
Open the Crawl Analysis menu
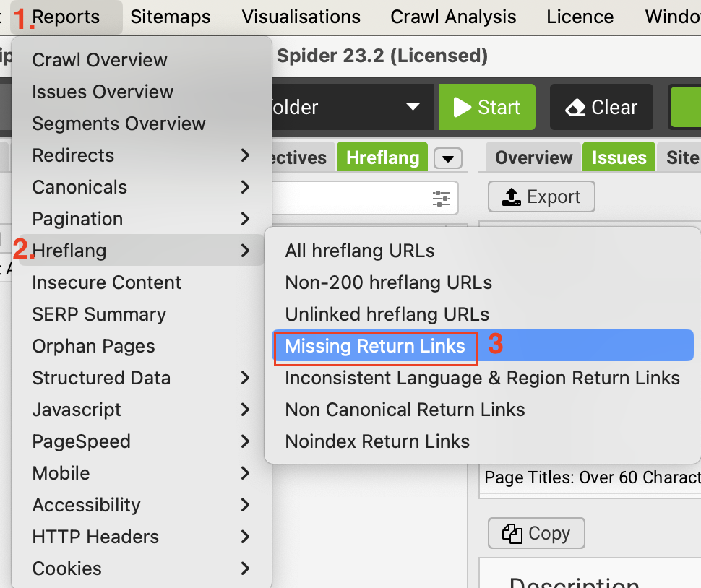(x=453, y=17)
